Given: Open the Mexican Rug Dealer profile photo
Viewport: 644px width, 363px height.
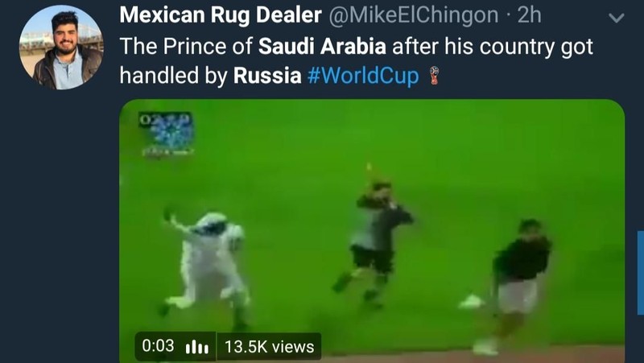Looking at the screenshot, I should [61, 47].
